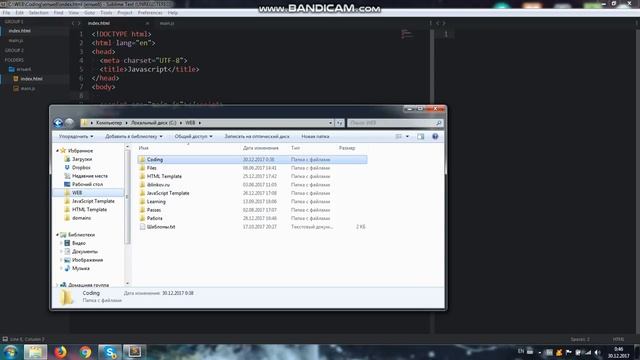Click Записать на оптический диск button
This screenshot has height=360, width=640.
[x=257, y=136]
